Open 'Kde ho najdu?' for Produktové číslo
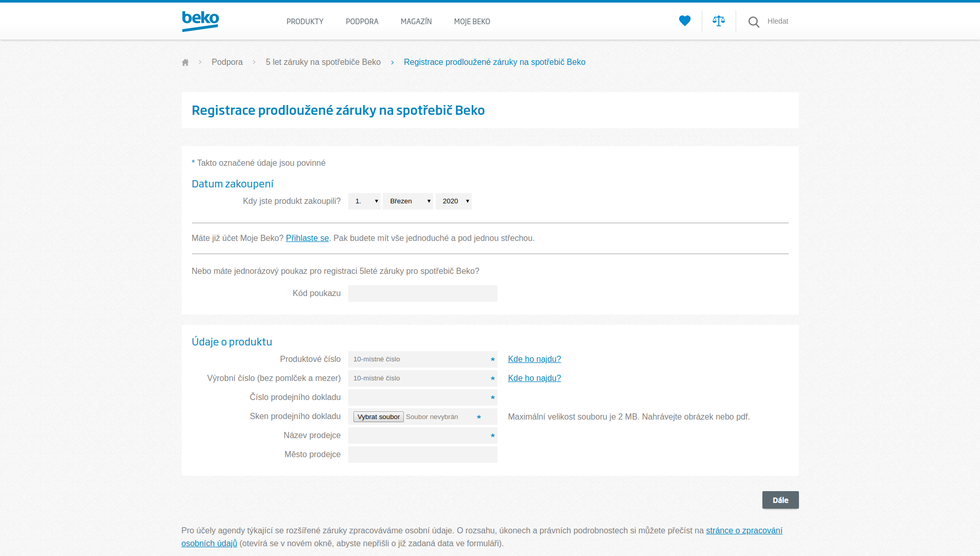980x556 pixels. pos(534,359)
